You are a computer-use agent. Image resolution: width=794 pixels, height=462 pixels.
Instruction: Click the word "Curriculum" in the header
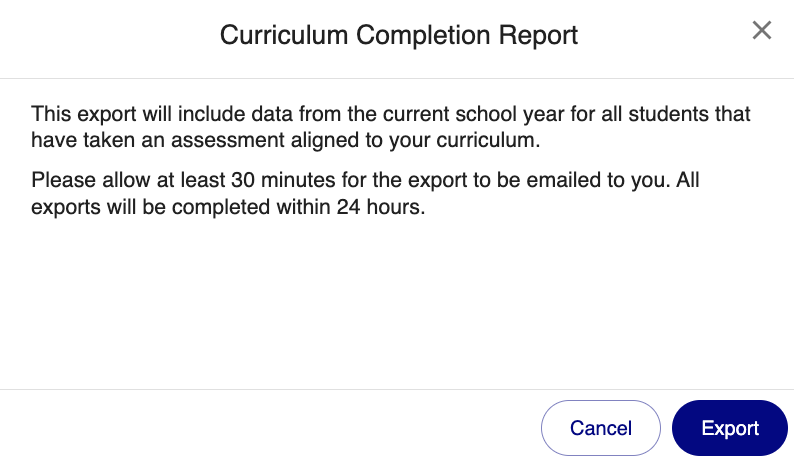tap(284, 35)
